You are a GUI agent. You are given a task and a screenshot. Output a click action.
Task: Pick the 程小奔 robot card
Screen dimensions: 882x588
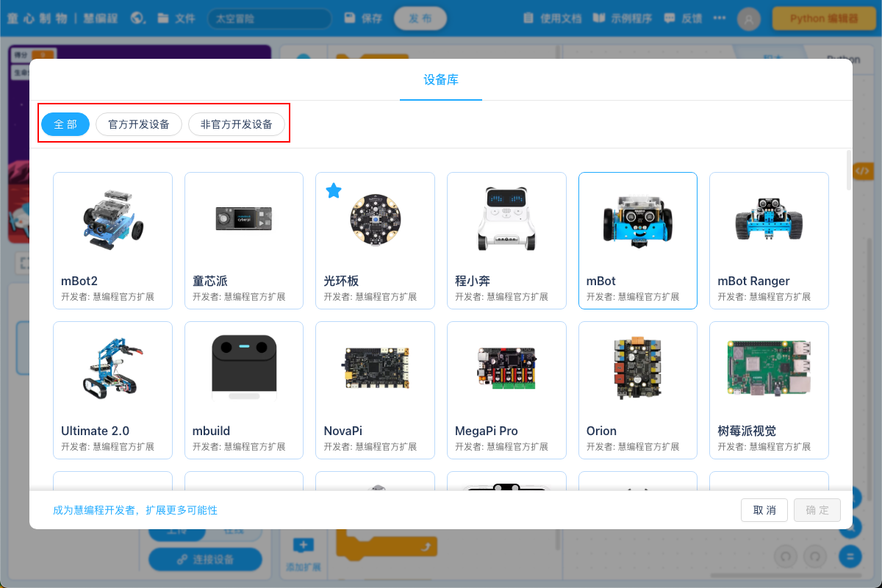[506, 240]
